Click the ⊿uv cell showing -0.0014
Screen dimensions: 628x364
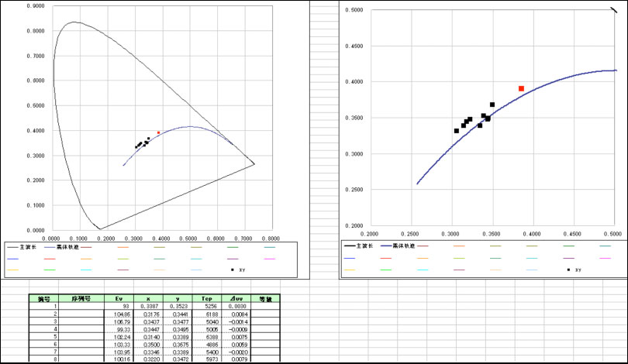[x=236, y=321]
